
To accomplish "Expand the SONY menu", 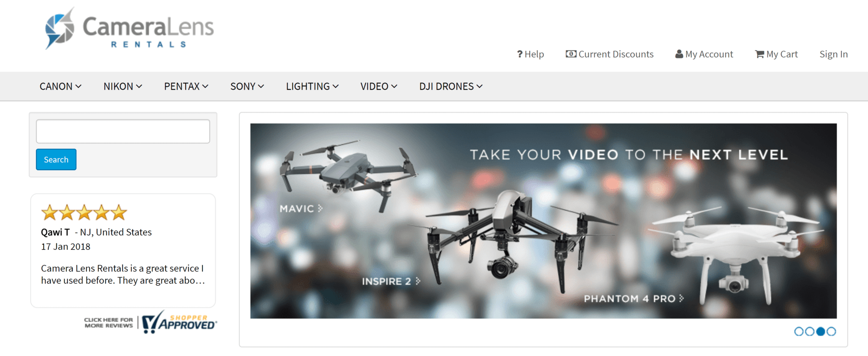I will (x=247, y=86).
